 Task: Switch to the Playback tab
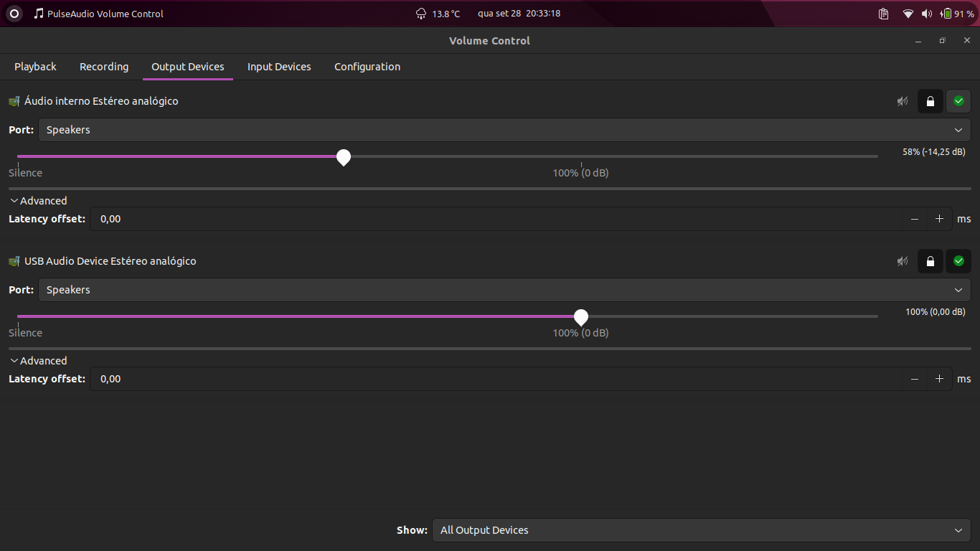point(35,67)
